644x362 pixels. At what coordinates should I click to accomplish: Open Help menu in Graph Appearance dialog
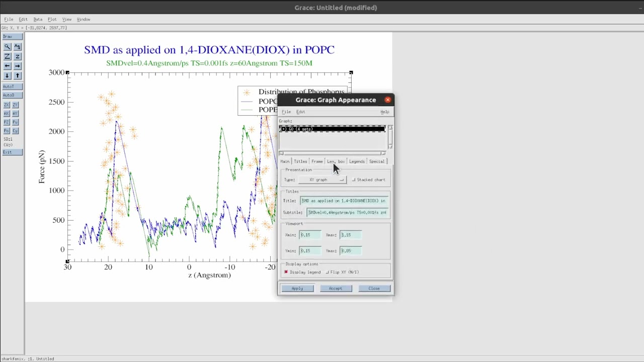tap(384, 112)
